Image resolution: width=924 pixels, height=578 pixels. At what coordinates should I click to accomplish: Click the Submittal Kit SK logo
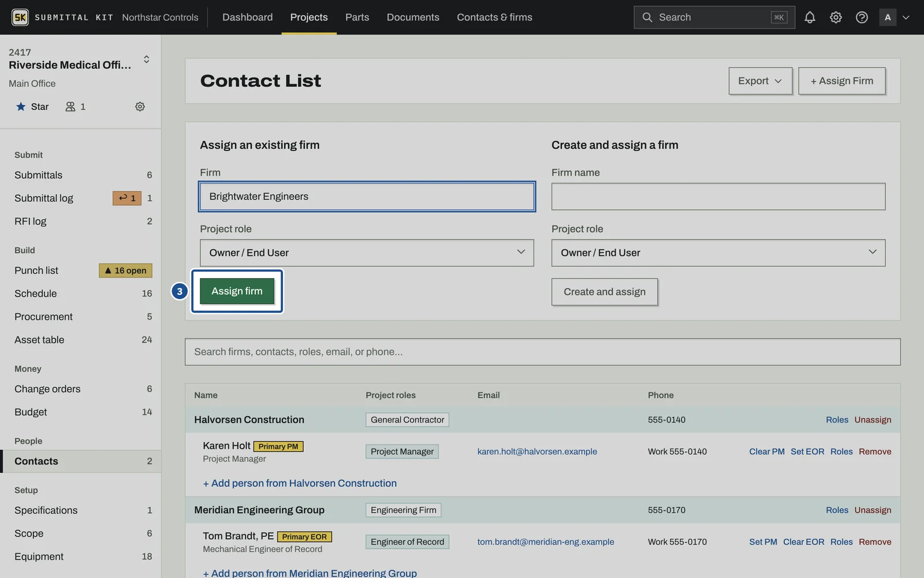click(20, 17)
